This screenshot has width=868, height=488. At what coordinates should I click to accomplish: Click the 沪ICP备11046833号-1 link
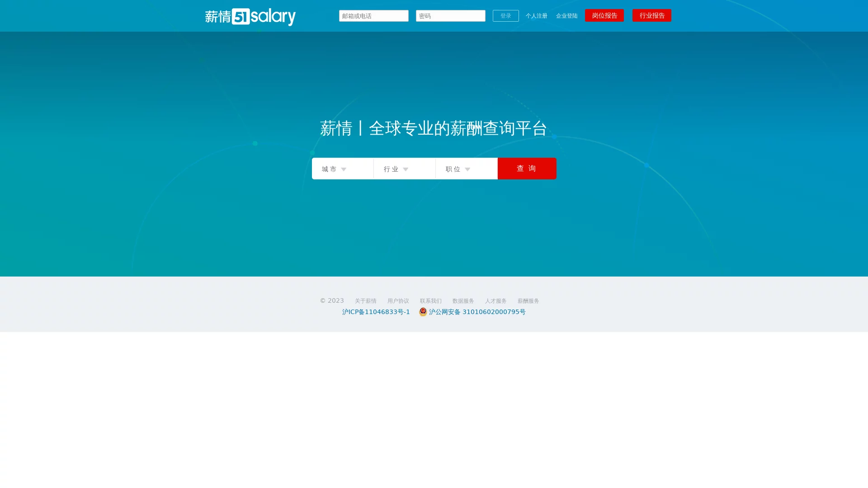(x=376, y=312)
